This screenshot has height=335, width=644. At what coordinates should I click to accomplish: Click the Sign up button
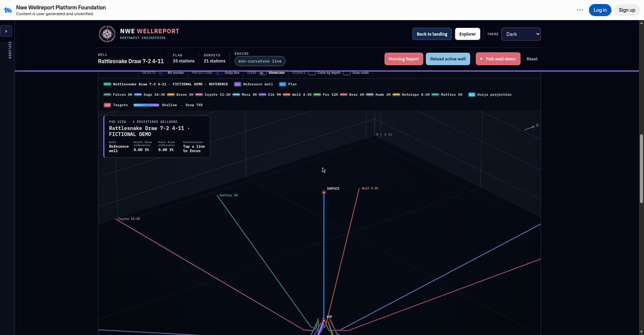627,10
